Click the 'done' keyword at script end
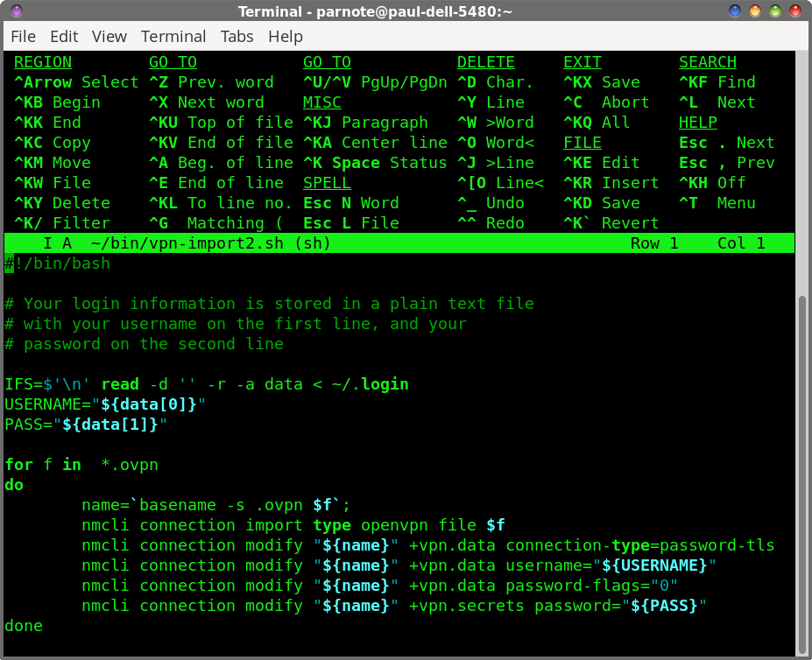Screen dimensions: 812x660 [x=24, y=626]
